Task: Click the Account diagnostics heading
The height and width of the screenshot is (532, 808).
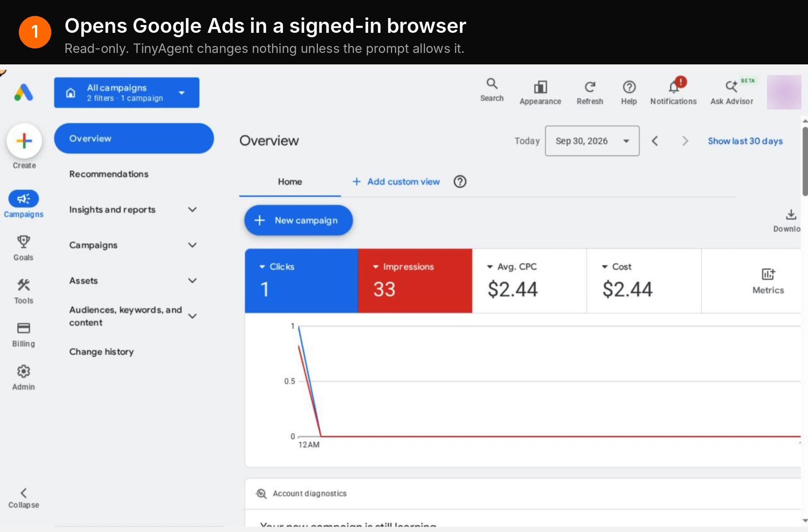Action: pos(310,493)
